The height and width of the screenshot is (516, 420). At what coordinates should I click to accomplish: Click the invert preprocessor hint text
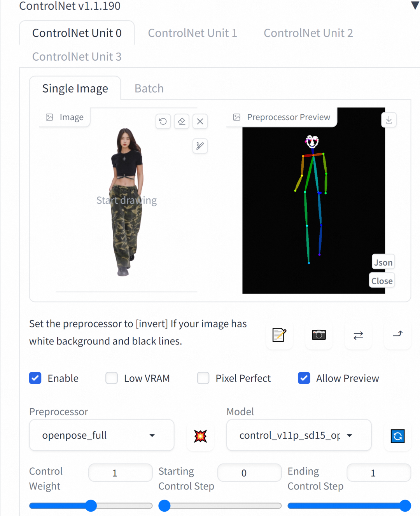coord(138,332)
